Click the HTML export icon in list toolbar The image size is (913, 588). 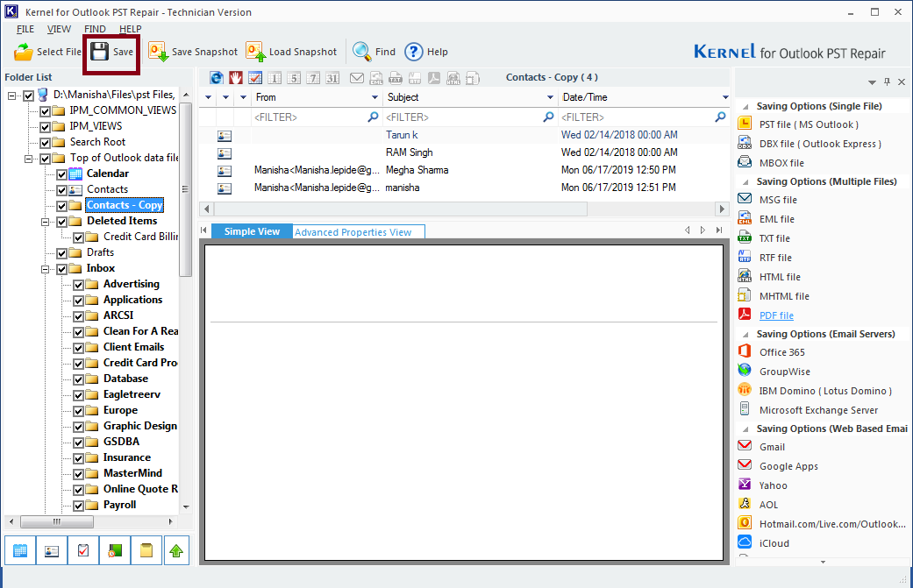tap(453, 78)
